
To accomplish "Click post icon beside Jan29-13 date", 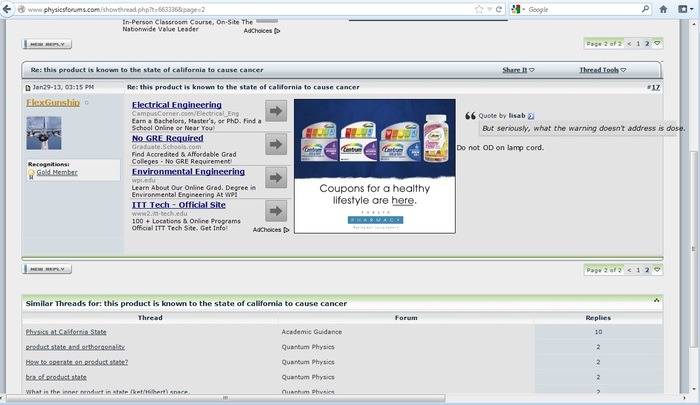I will pyautogui.click(x=28, y=88).
